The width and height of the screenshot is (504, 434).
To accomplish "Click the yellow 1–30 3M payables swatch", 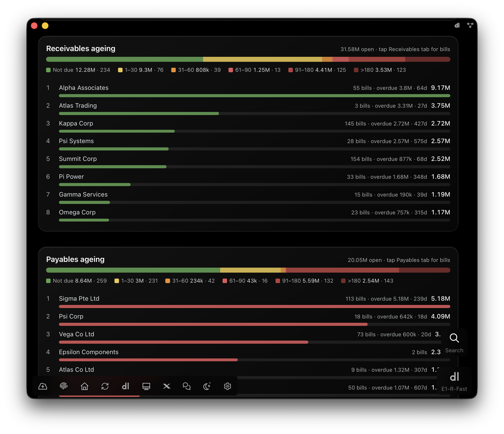I will click(117, 281).
